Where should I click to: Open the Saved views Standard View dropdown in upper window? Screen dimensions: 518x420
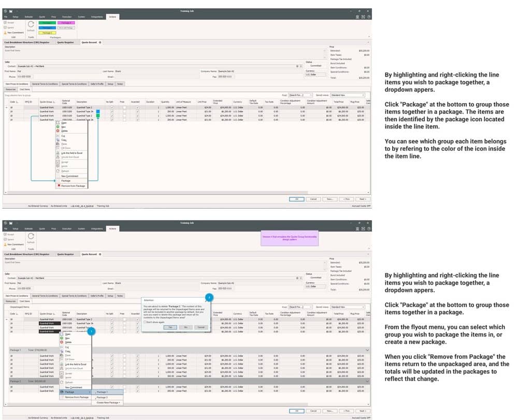click(x=348, y=95)
